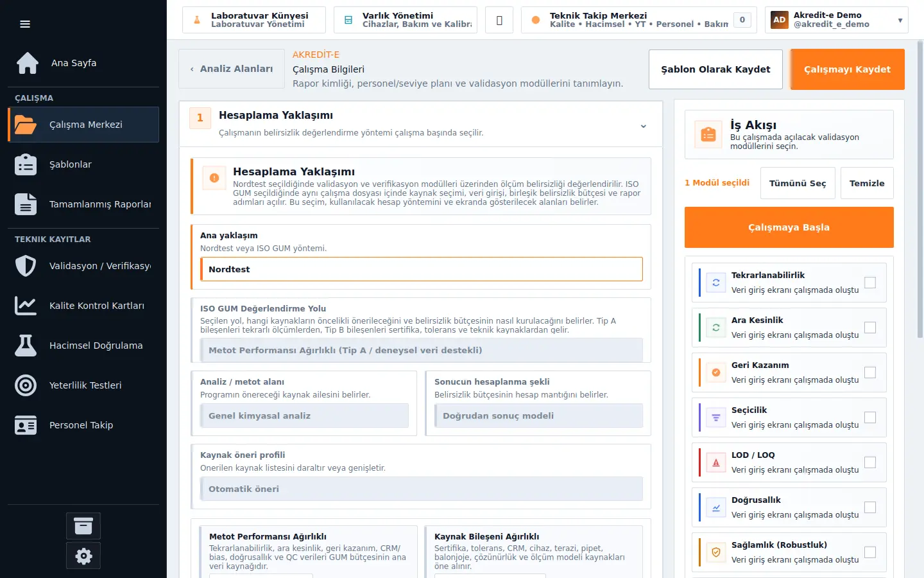Open the archive box icon in sidebar
This screenshot has width=924, height=578.
pos(83,526)
